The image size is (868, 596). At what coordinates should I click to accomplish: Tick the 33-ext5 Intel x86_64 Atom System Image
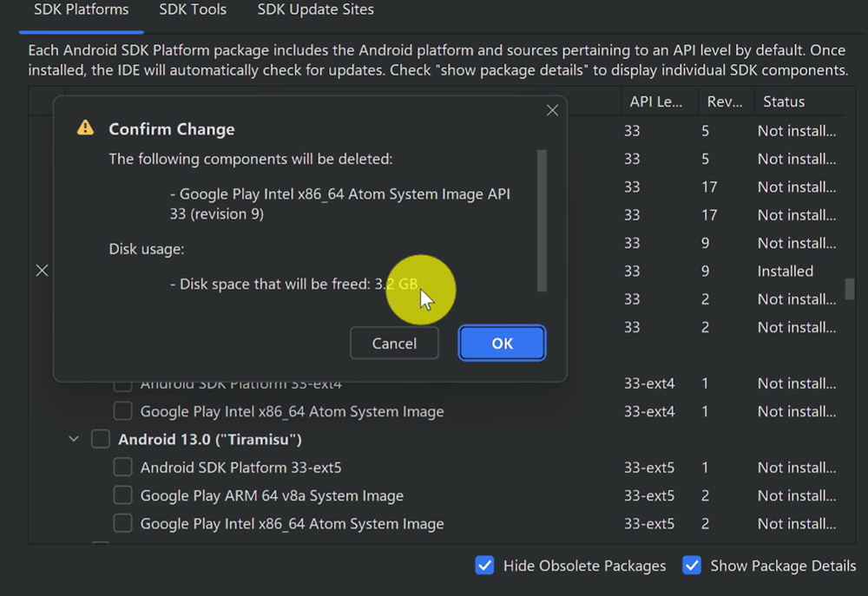[x=123, y=523]
